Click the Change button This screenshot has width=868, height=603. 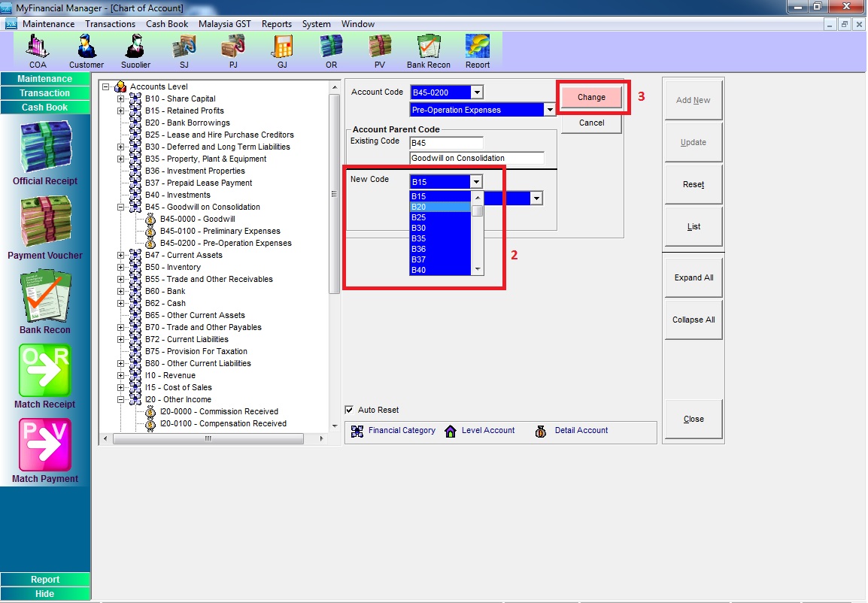(591, 97)
